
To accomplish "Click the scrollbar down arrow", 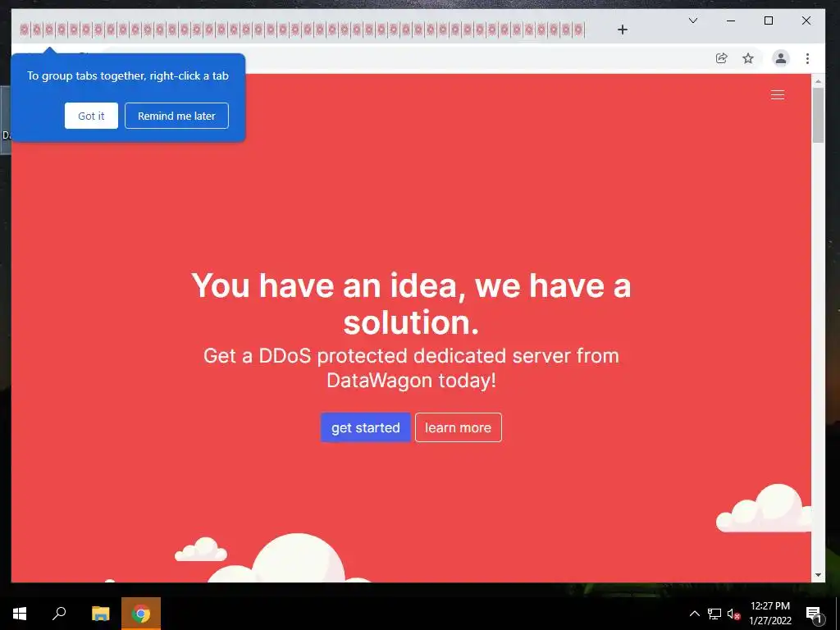I will click(x=818, y=575).
